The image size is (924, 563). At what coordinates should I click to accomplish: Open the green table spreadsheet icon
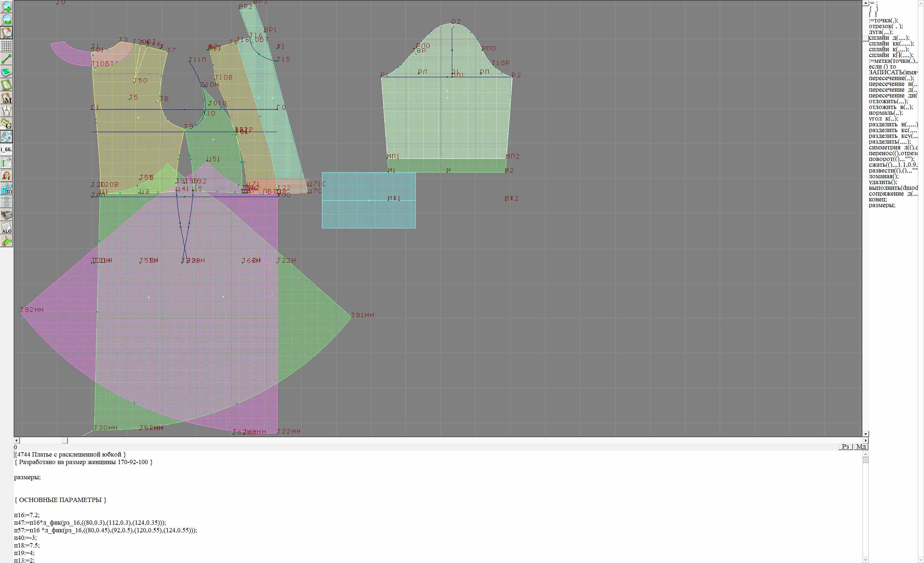coord(7,163)
